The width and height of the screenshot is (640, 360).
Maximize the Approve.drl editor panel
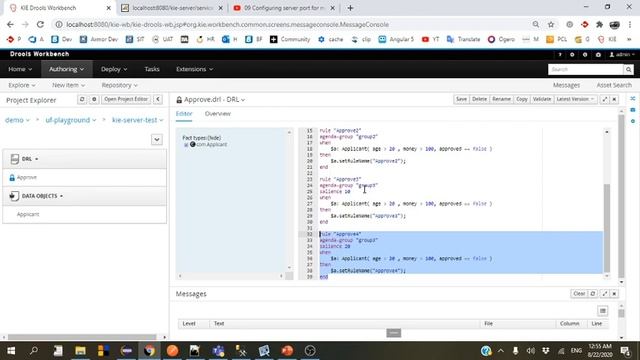(x=604, y=99)
